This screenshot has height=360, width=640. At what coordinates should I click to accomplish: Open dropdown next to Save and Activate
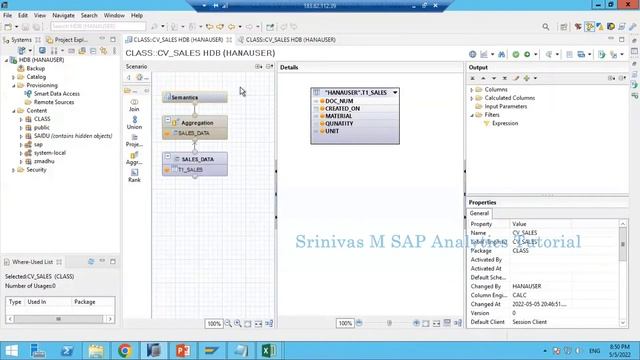tap(536, 54)
